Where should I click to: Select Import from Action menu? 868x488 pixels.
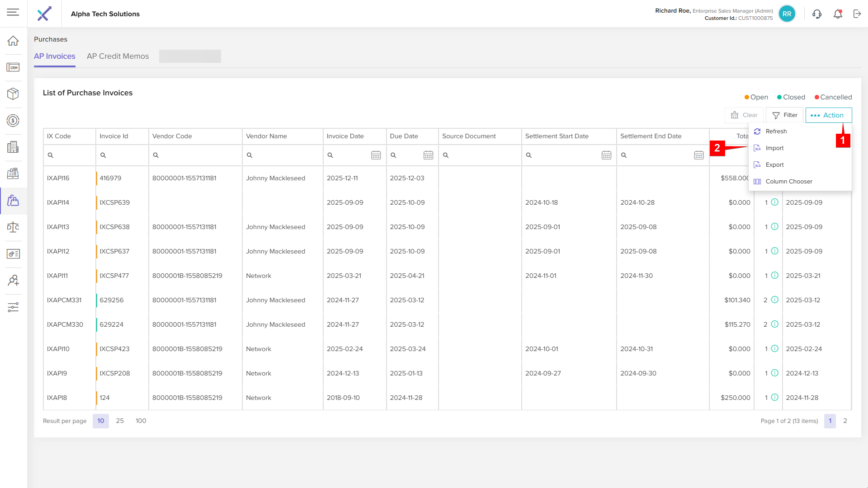[x=774, y=148]
